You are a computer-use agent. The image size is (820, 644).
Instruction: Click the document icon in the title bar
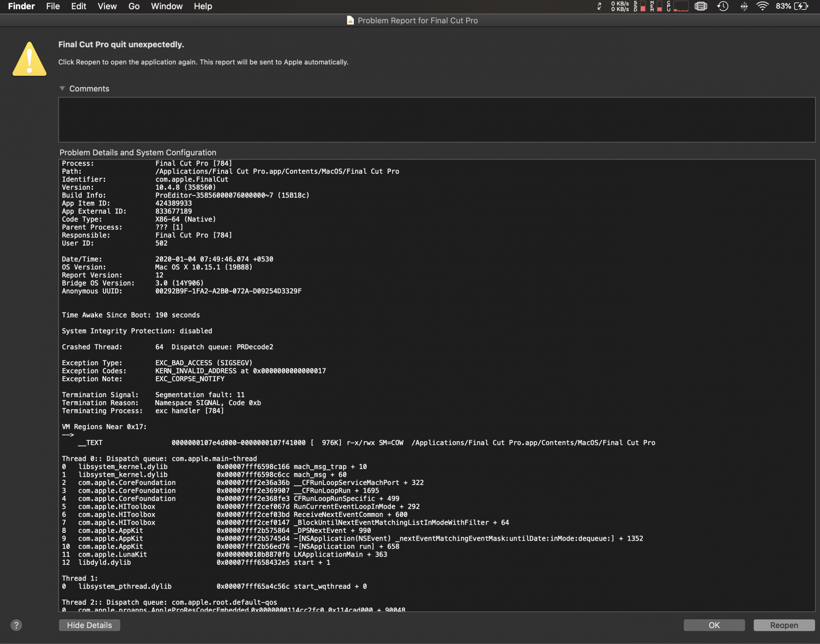pyautogui.click(x=350, y=20)
